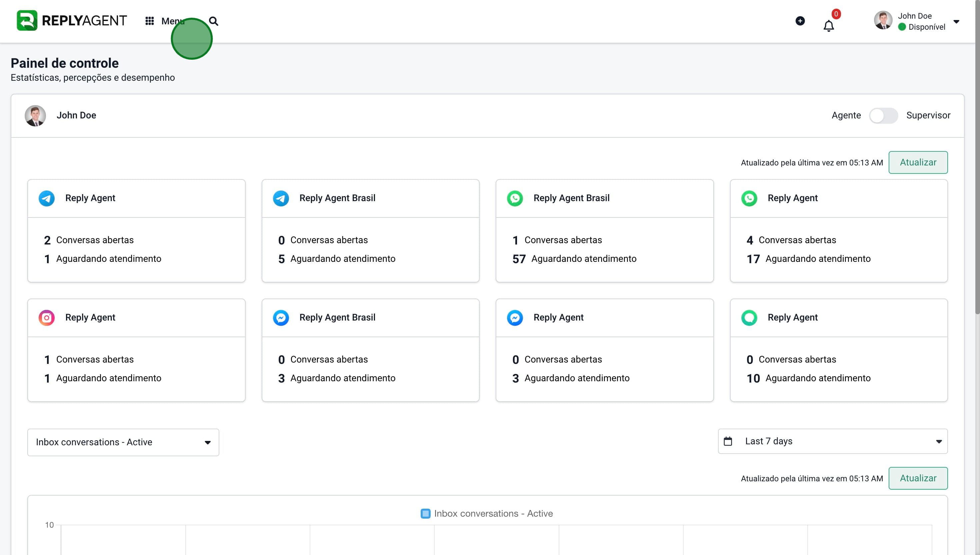Click Messenger icon on Reply Agent card
Viewport: 980px width, 555px height.
pos(515,318)
